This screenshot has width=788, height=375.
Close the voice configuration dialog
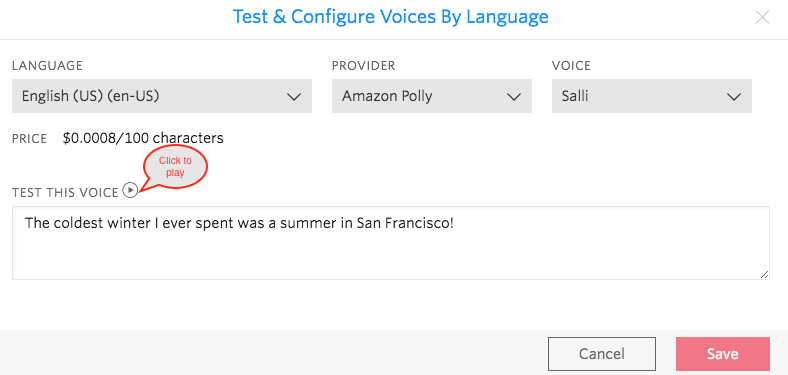coord(762,18)
